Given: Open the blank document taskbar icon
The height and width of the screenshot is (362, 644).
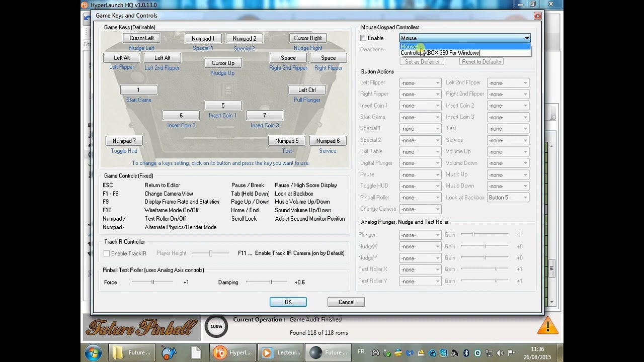Looking at the screenshot, I should 195,352.
